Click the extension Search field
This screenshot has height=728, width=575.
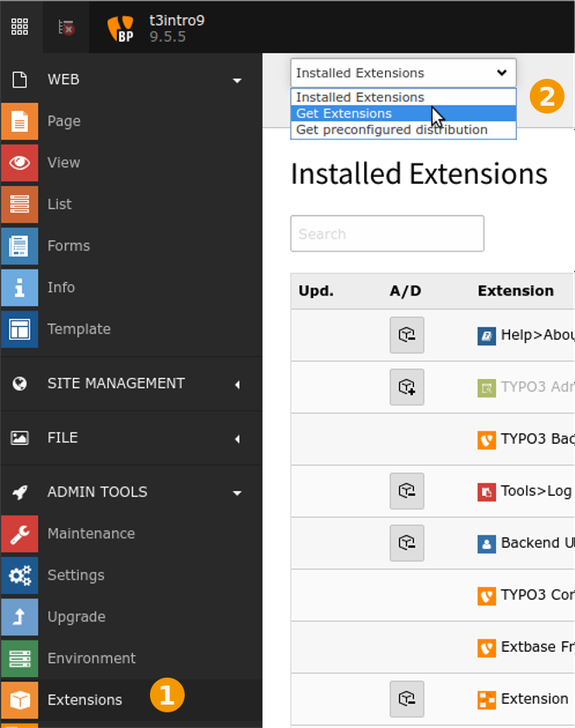coord(388,233)
